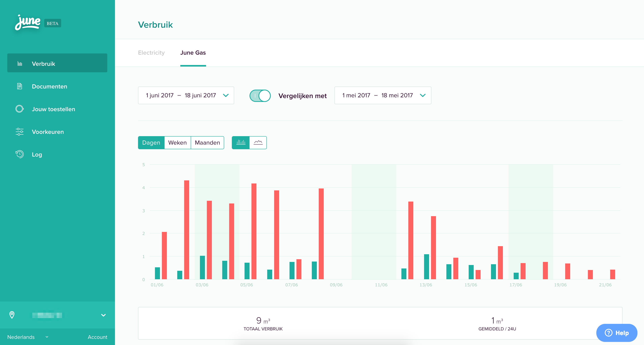Viewport: 644px width, 345px height.
Task: Click the location pin icon
Action: pos(12,315)
